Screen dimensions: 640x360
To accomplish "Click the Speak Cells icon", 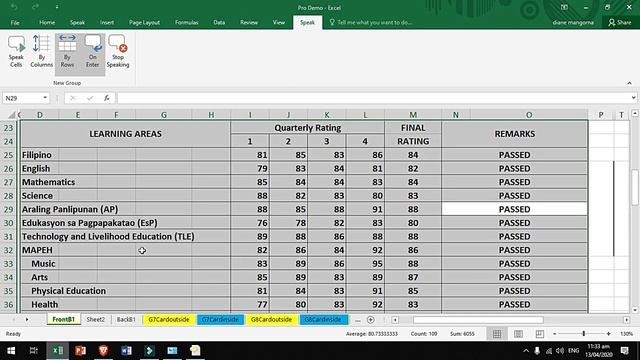I will coord(16,51).
